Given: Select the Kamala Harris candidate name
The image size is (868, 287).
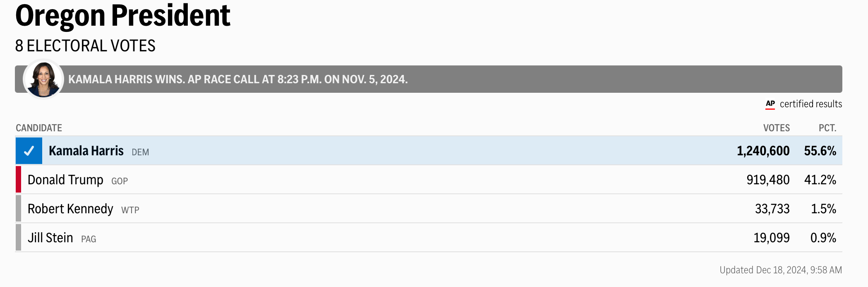Looking at the screenshot, I should pos(86,151).
